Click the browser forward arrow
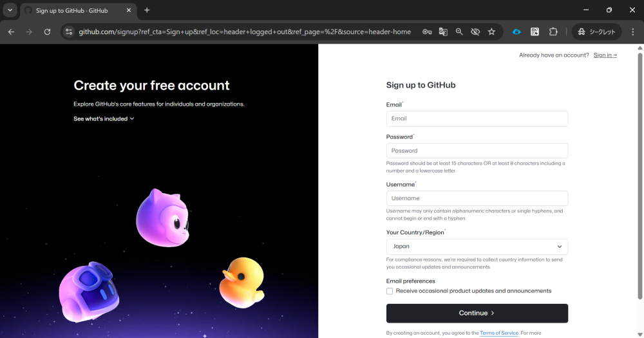Viewport: 644px width, 338px height. [x=29, y=32]
